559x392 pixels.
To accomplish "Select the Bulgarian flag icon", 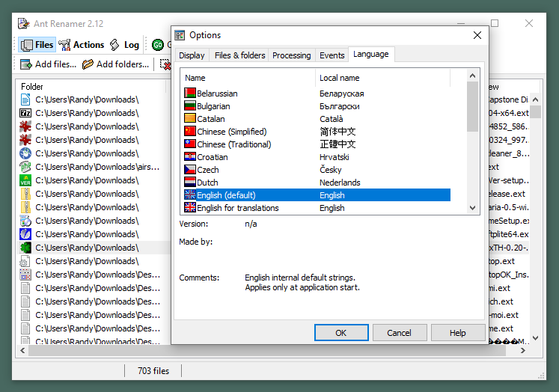I will pyautogui.click(x=189, y=105).
